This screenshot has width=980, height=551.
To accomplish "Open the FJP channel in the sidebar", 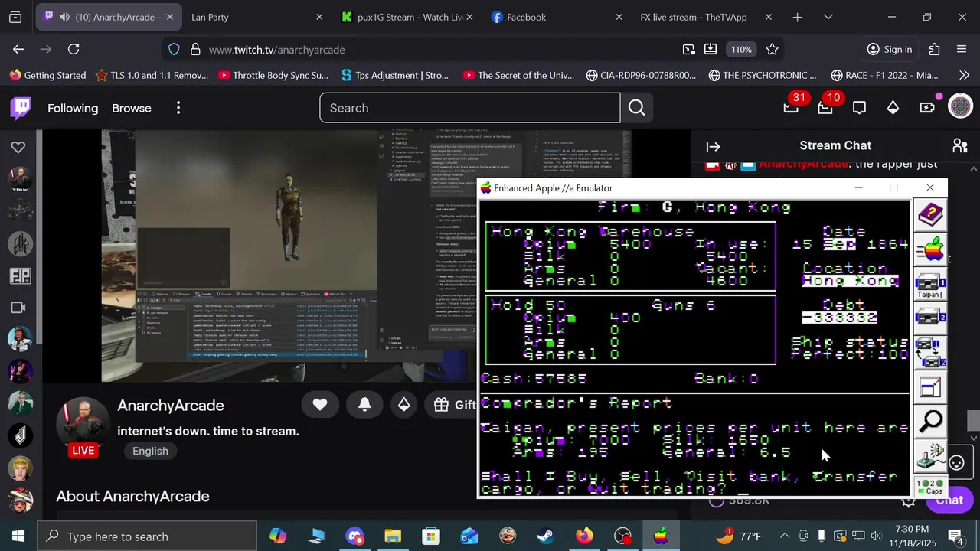I will pyautogui.click(x=20, y=275).
